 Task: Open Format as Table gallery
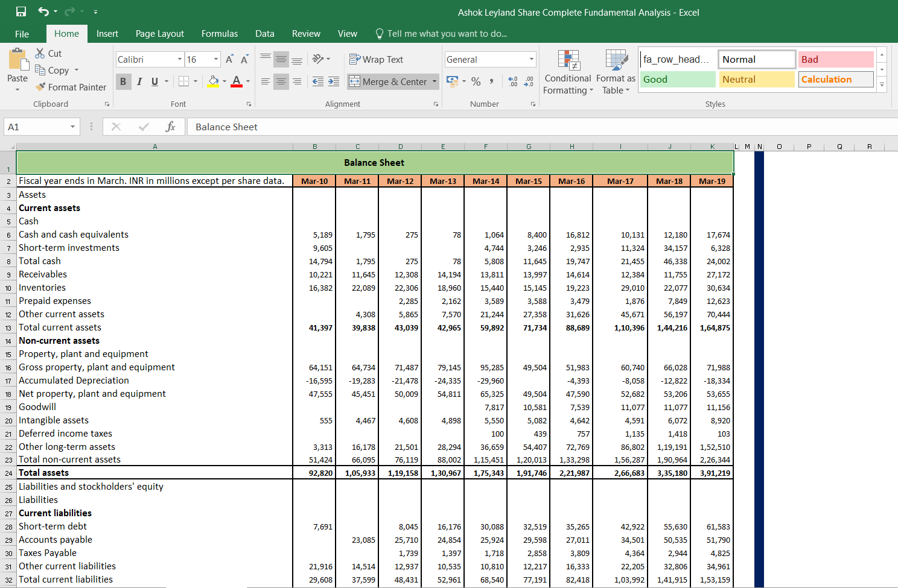(x=616, y=72)
